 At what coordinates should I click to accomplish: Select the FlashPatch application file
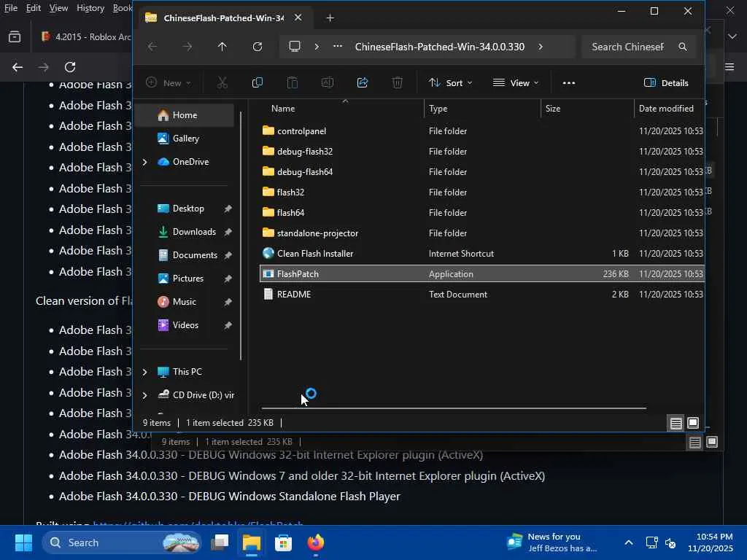482,274
